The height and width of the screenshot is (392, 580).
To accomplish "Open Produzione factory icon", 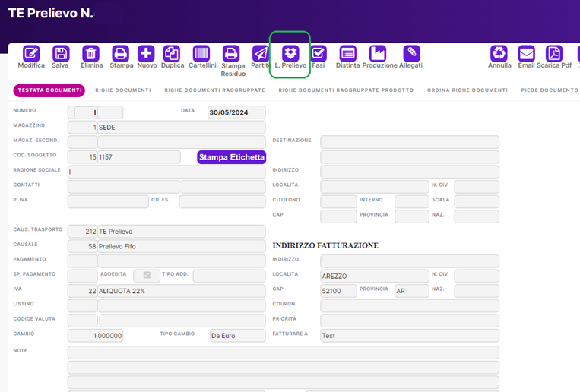I will coord(379,54).
